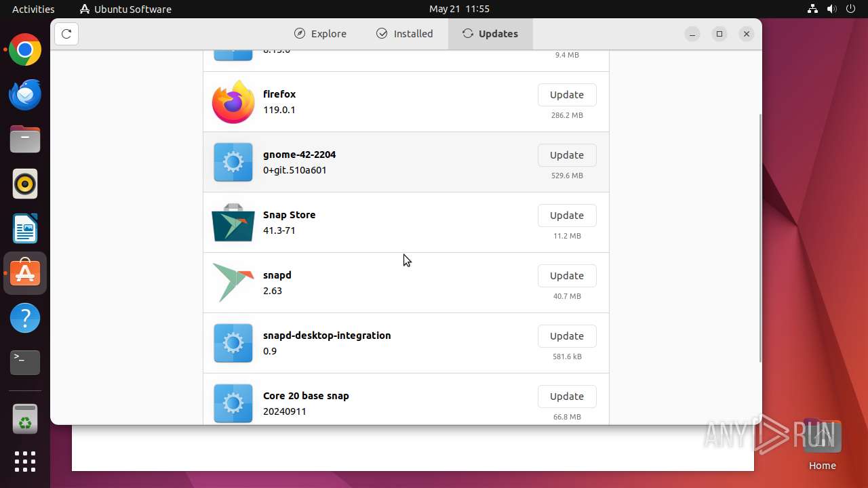Click the refresh updates icon button
Viewport: 868px width, 488px height.
click(x=66, y=34)
